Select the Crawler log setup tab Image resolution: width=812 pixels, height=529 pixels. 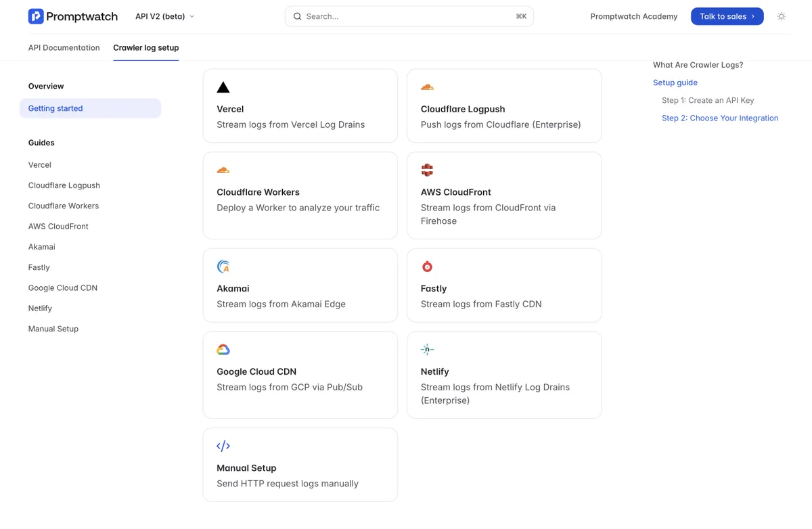[146, 48]
